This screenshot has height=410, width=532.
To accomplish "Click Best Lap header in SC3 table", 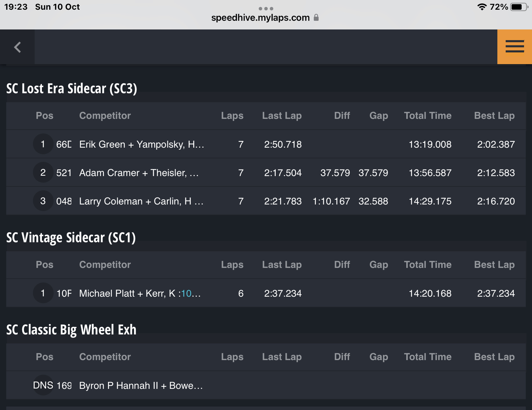I will click(x=494, y=116).
